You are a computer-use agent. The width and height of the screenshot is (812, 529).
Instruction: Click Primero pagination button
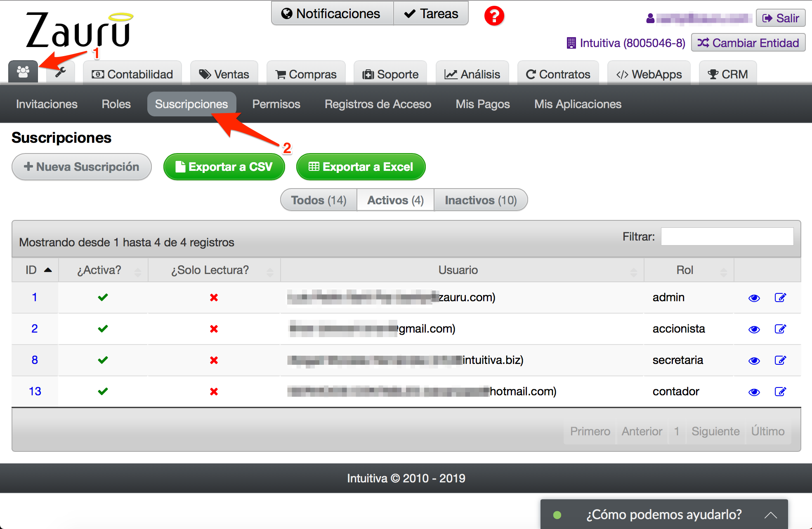point(590,431)
